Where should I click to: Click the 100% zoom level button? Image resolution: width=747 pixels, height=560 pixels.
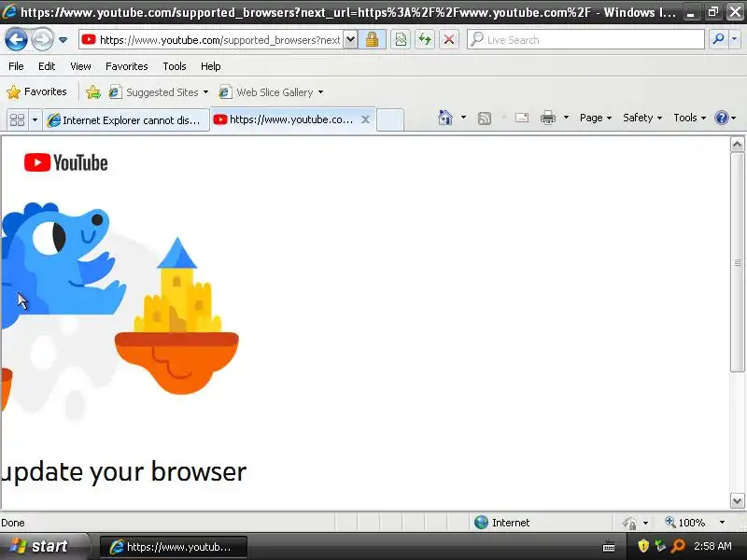pyautogui.click(x=685, y=523)
